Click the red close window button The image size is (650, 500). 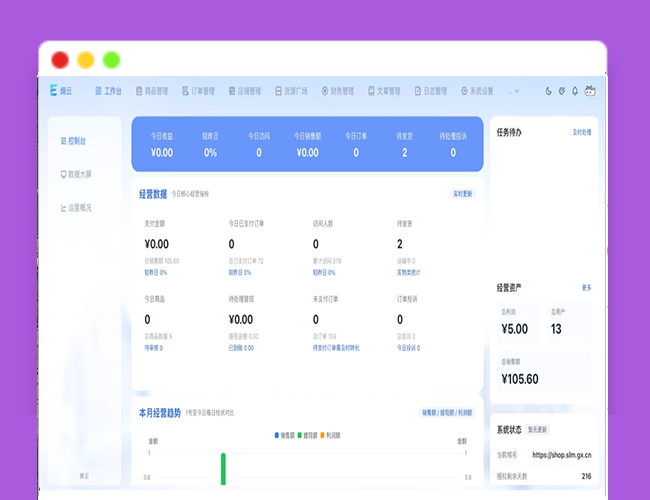coord(60,60)
